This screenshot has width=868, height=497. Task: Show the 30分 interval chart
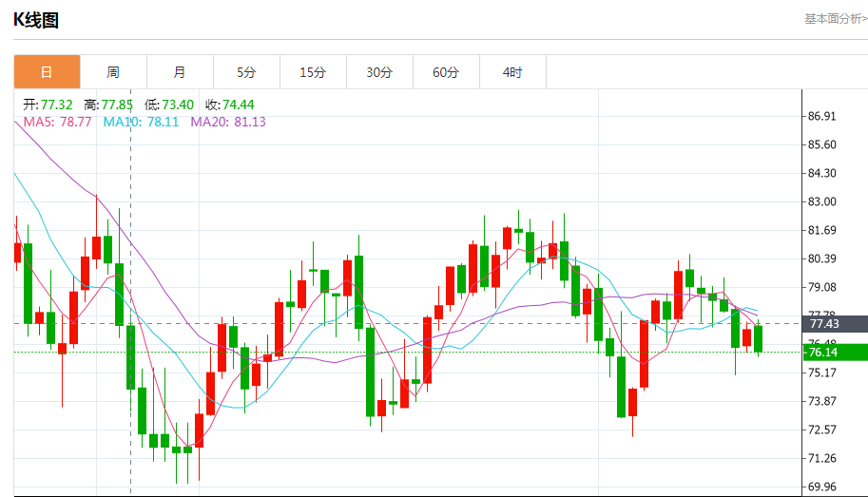pos(379,72)
